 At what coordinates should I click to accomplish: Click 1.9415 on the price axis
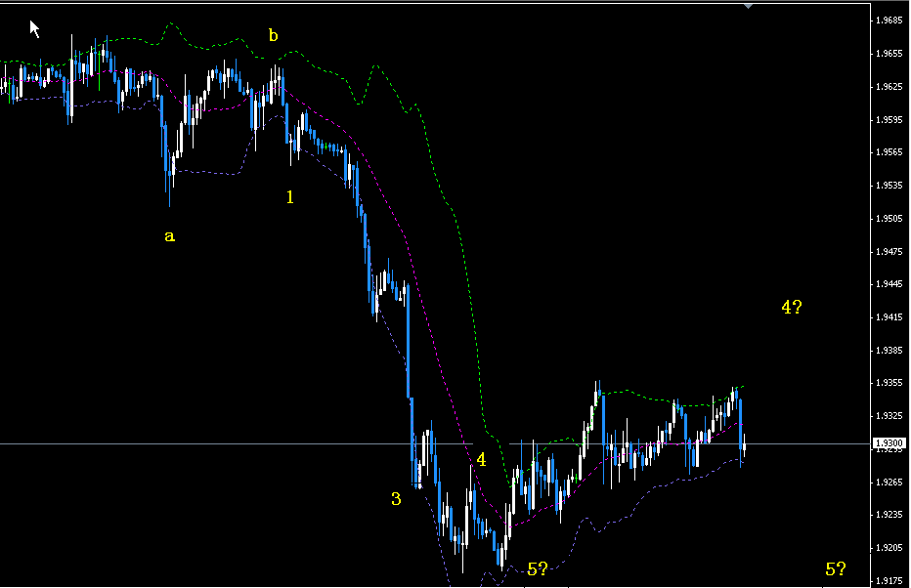pos(889,316)
